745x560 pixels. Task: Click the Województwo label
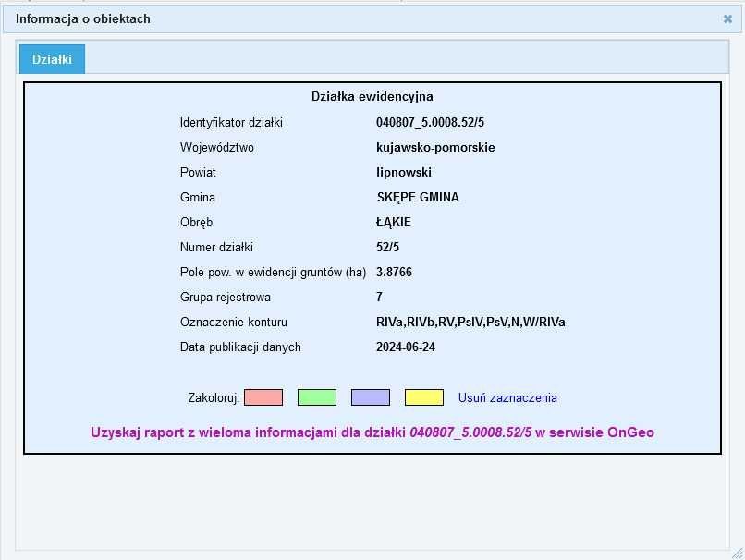(x=216, y=148)
